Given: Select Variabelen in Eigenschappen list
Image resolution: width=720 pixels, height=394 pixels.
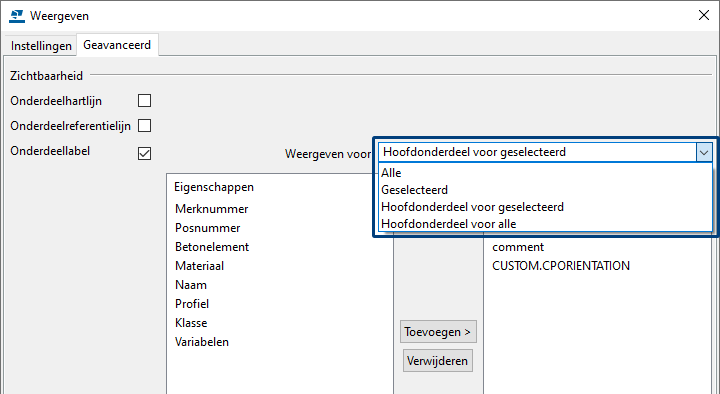Looking at the screenshot, I should click(202, 342).
